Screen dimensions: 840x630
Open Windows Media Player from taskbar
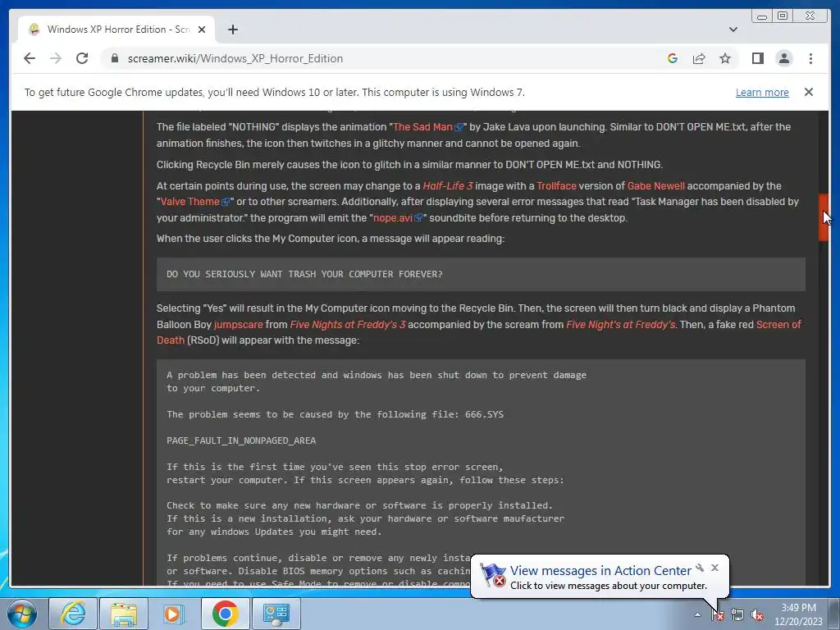pos(174,614)
